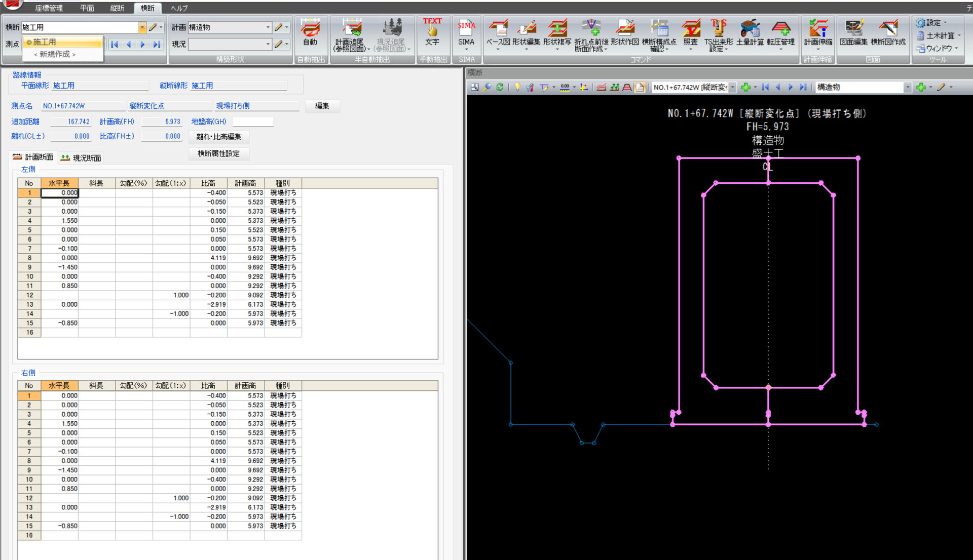Open the 縦断 ribbon tab
The width and height of the screenshot is (973, 560).
coord(117,8)
